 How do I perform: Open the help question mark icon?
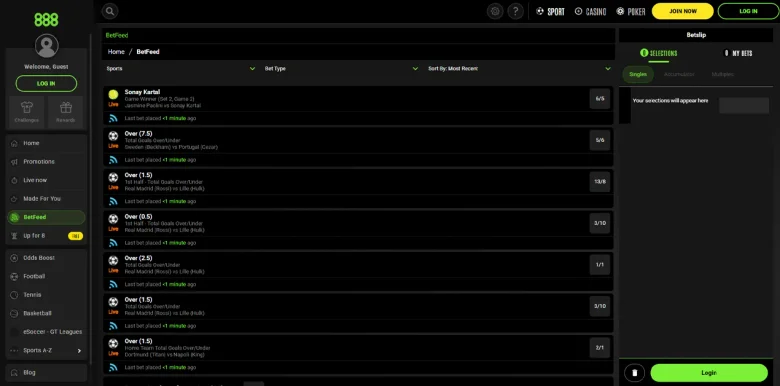click(x=515, y=11)
